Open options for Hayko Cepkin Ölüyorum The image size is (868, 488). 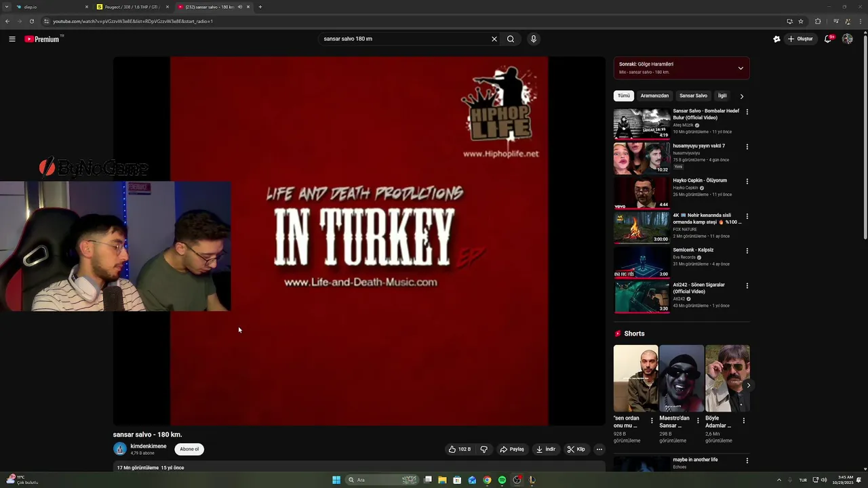[x=747, y=181]
